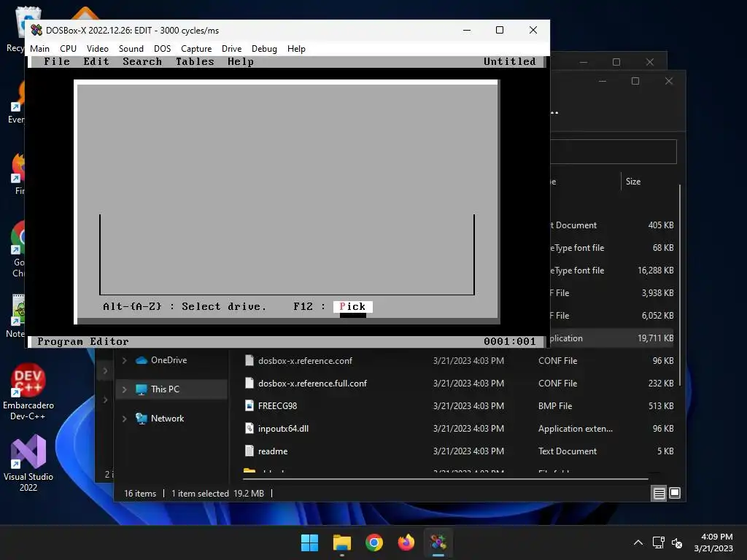Select the FREECG98 bitmap file
The width and height of the screenshot is (747, 560).
coord(277,405)
